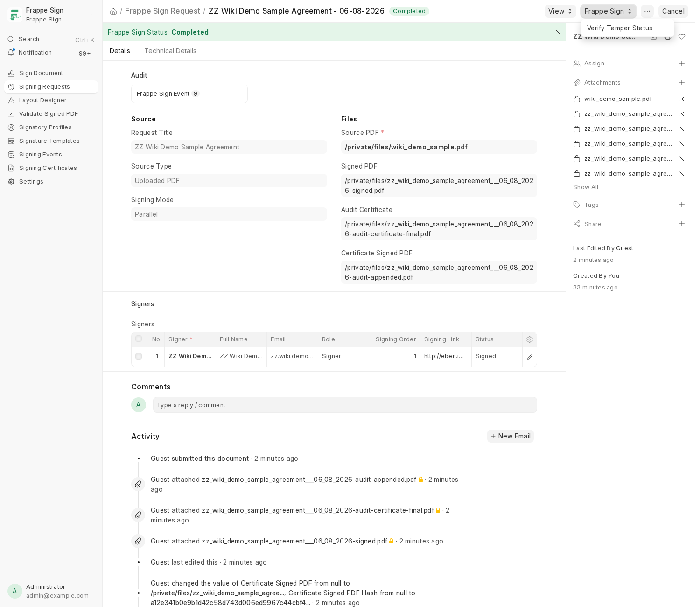Click the Signing Link cell http://eben.i...
Screen dimensions: 700x607
pos(446,356)
